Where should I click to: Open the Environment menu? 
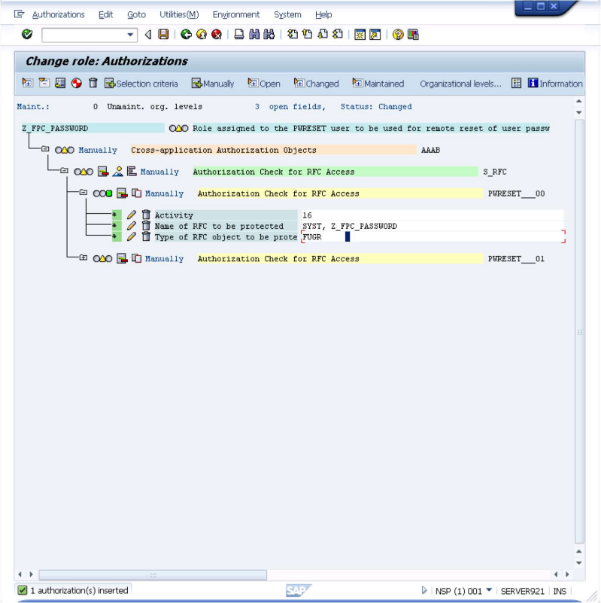coord(236,15)
